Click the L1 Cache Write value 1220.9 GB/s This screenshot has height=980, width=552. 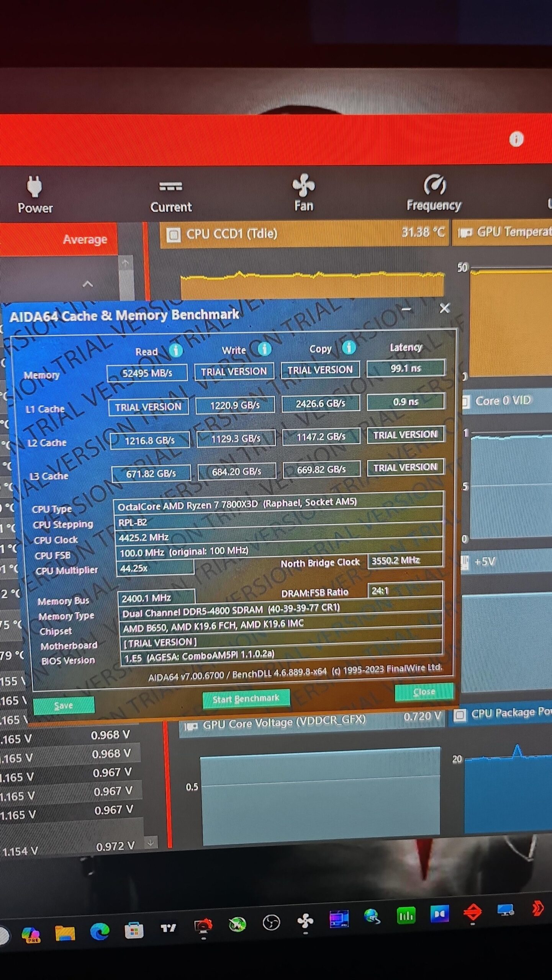(235, 405)
